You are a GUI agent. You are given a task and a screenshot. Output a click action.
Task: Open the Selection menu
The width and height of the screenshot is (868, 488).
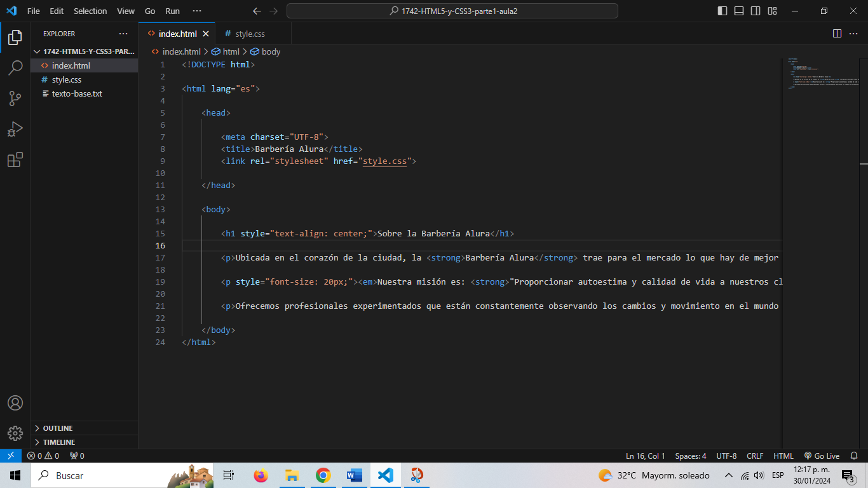click(90, 11)
